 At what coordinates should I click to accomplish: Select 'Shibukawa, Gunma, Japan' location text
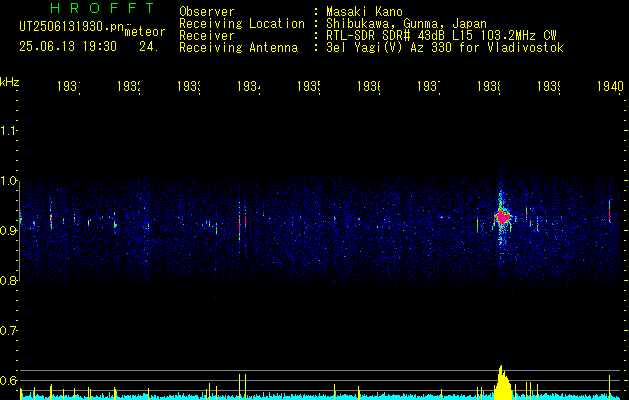[406, 24]
